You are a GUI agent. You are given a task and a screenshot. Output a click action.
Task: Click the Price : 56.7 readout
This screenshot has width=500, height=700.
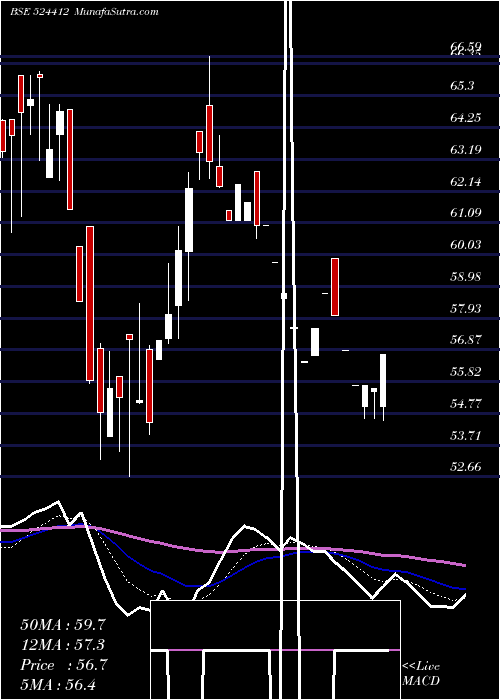point(64,665)
